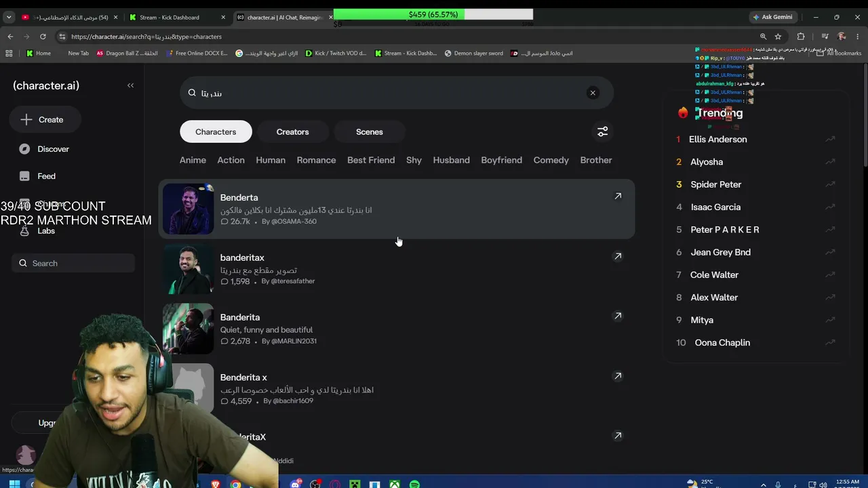The width and height of the screenshot is (868, 488).
Task: Open the tab search dropdown arrow
Action: pyautogui.click(x=9, y=17)
